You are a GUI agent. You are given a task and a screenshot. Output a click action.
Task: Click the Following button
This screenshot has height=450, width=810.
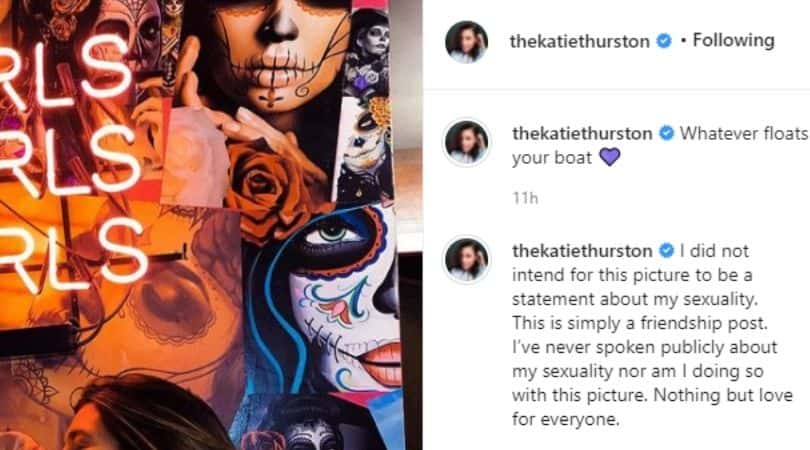coord(734,40)
